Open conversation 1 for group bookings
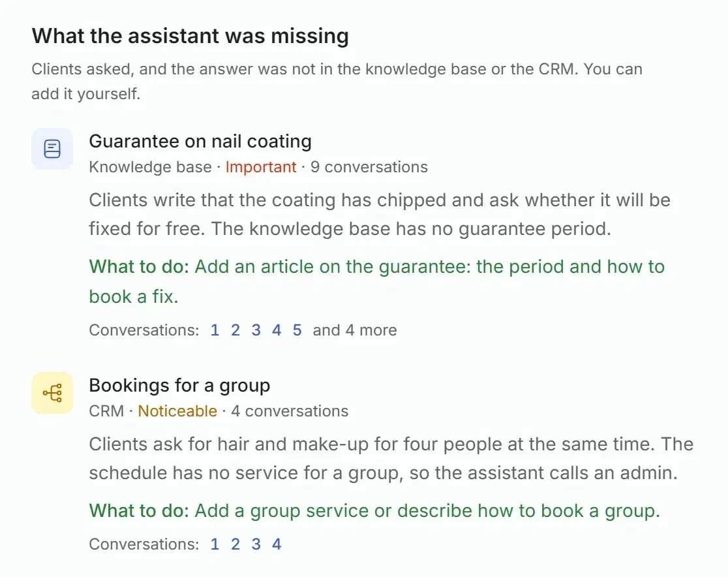728x577 pixels. pyautogui.click(x=215, y=544)
